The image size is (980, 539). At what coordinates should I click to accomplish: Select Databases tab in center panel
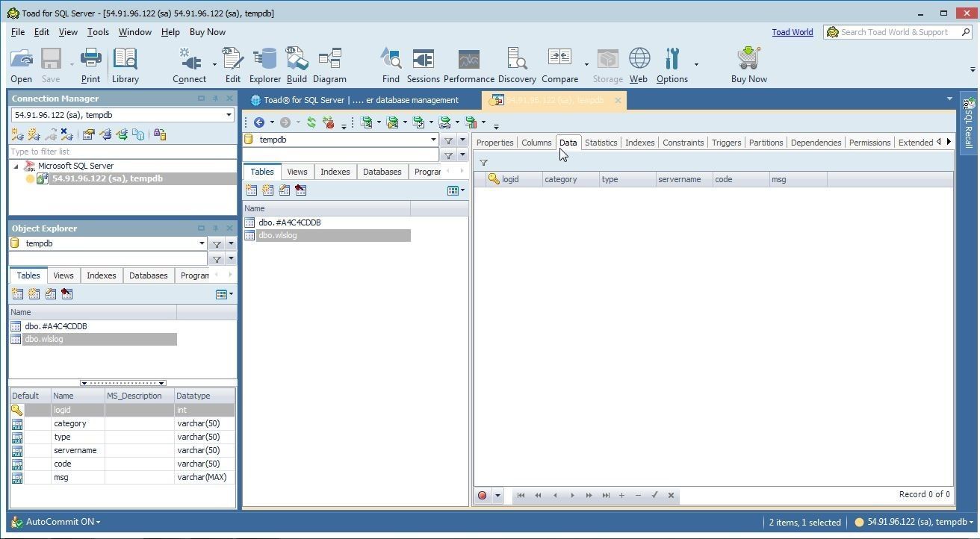point(382,172)
